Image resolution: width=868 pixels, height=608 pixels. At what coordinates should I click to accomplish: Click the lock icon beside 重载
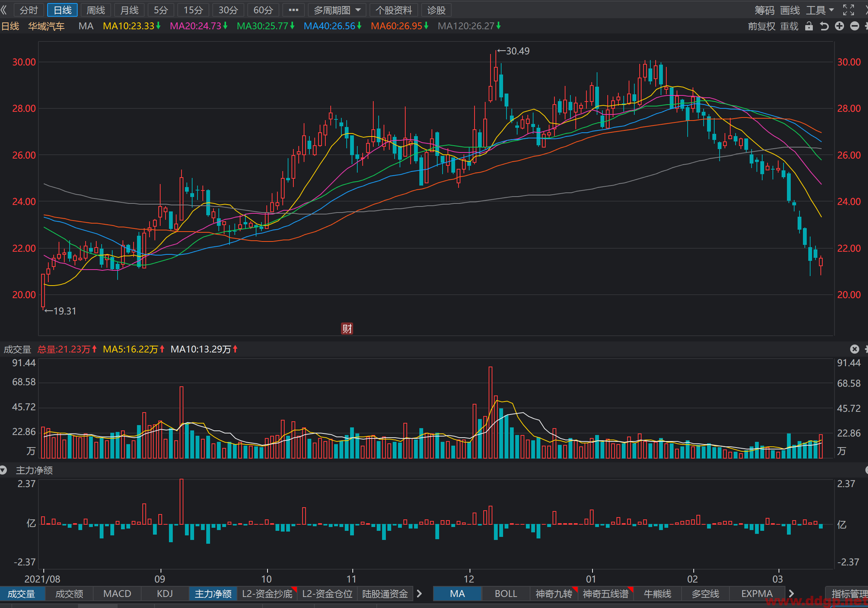tap(809, 26)
